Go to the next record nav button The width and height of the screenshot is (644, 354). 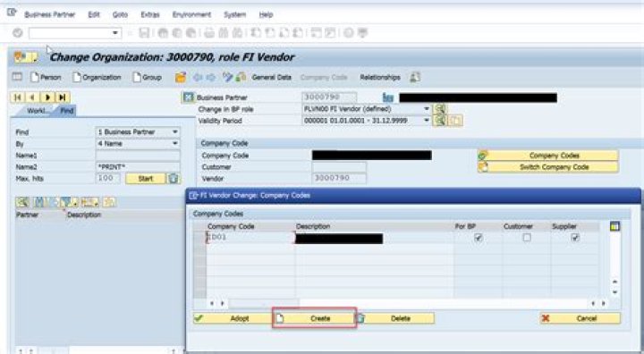tap(47, 97)
